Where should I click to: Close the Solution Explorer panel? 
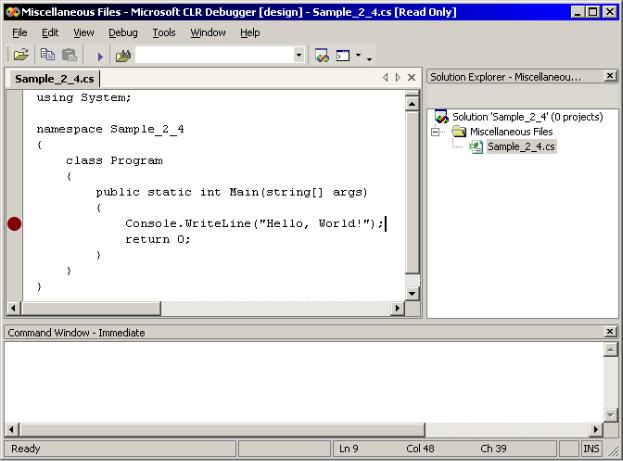(x=610, y=76)
